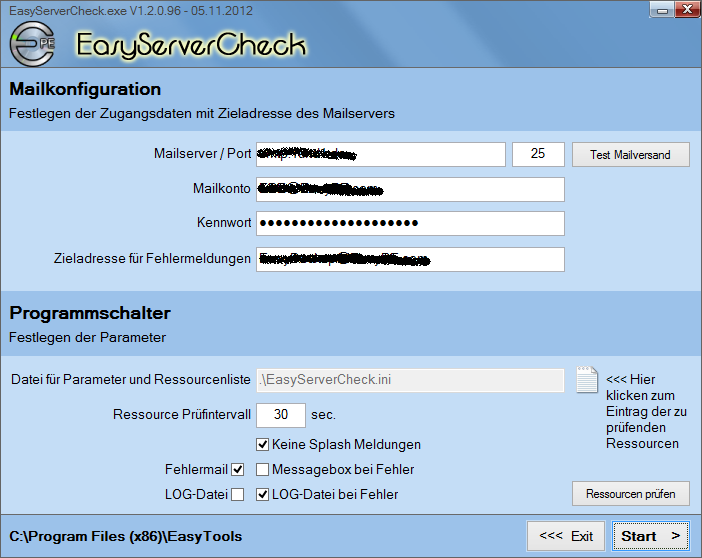Enable Messagebox bei Fehler option
The image size is (702, 558).
[x=264, y=469]
